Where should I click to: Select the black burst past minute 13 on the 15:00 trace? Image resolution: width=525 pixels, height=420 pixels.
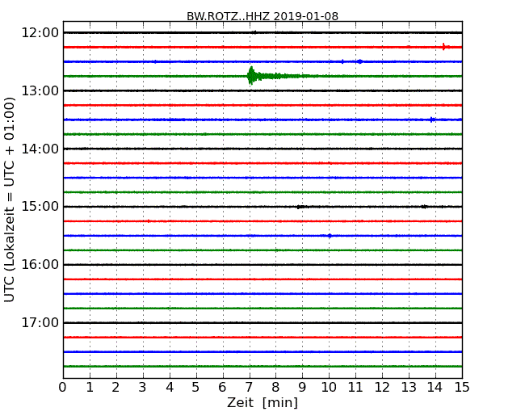[424, 207]
